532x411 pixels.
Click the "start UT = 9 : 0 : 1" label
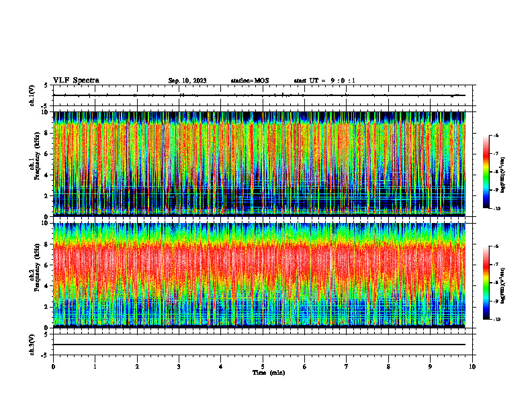pyautogui.click(x=324, y=81)
